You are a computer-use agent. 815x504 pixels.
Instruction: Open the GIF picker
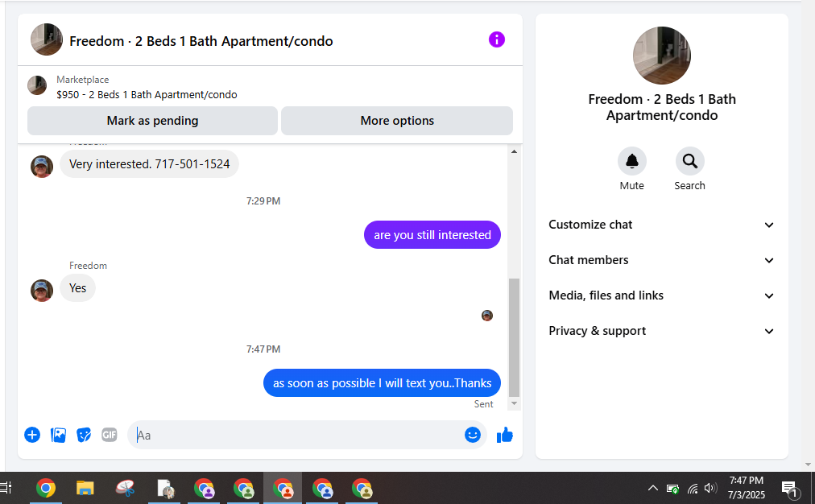(110, 435)
